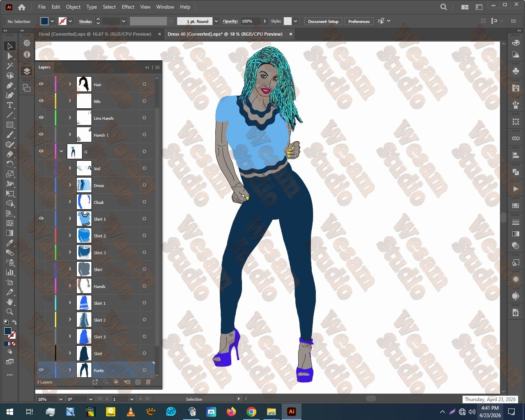Expand the Shirt 2 sublayer
Image resolution: width=525 pixels, height=420 pixels.
coord(70,235)
